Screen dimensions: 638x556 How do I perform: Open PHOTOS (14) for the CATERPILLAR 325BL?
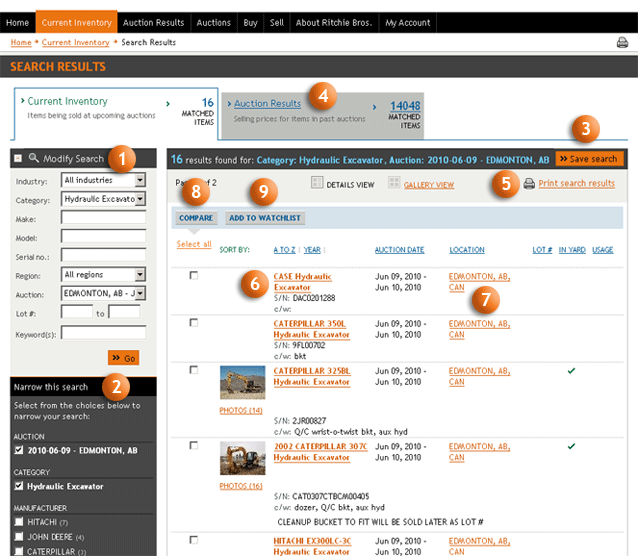[x=241, y=410]
